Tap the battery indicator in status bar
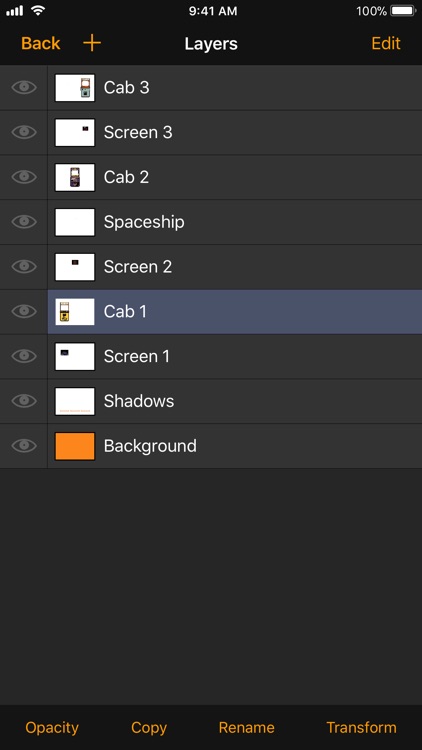 403,11
